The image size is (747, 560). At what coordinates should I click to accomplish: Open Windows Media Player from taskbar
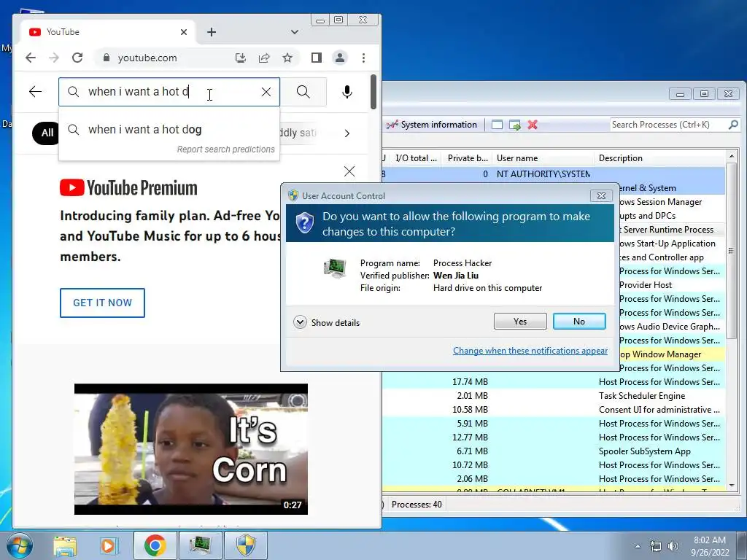[108, 545]
